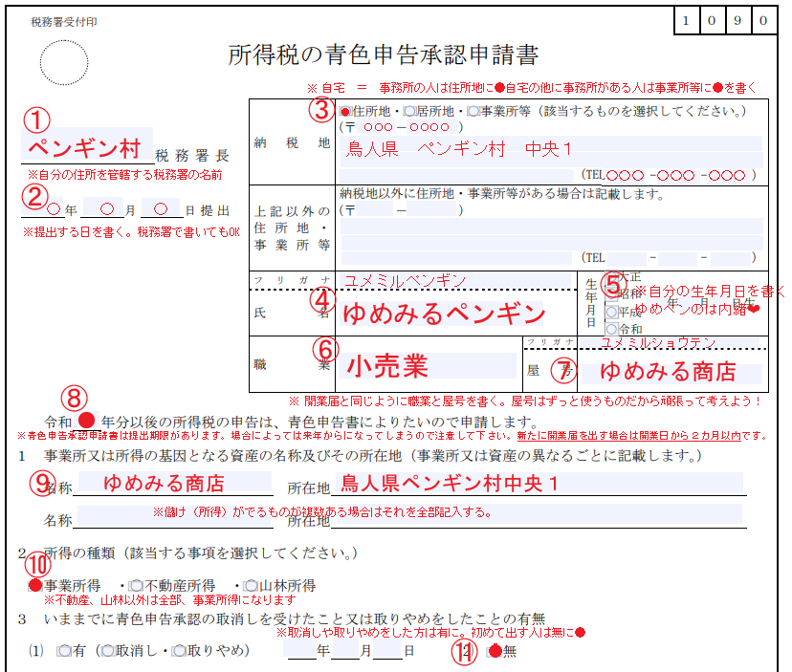This screenshot has height=672, width=792.
Task: Click the 屋号 furigana field ユメミルショウテン
Action: click(671, 343)
